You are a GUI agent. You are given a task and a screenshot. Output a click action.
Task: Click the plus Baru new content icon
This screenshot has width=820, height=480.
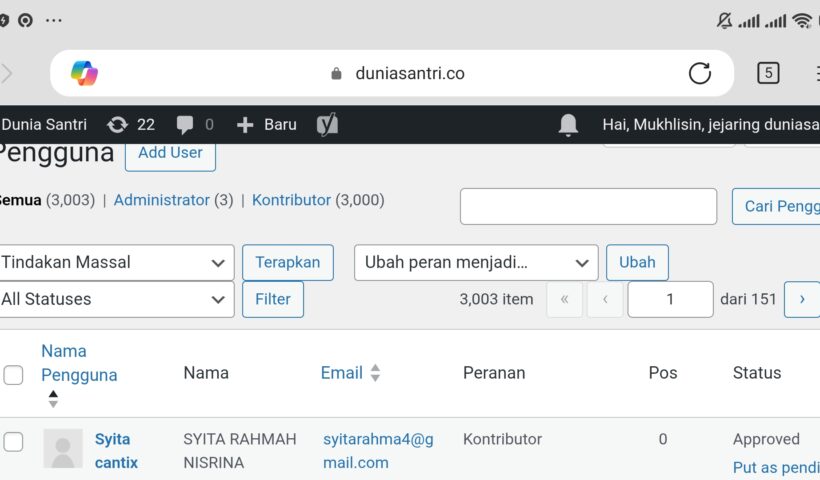[x=246, y=125]
